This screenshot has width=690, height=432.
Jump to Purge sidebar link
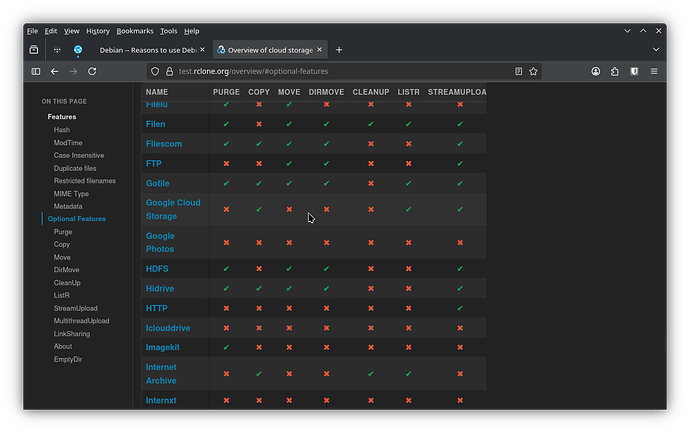pyautogui.click(x=63, y=231)
